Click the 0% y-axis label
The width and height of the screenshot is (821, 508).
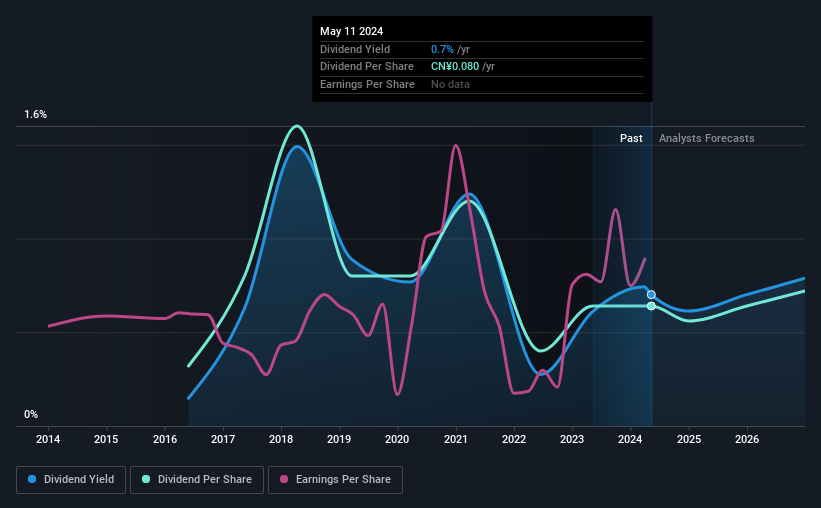point(31,414)
